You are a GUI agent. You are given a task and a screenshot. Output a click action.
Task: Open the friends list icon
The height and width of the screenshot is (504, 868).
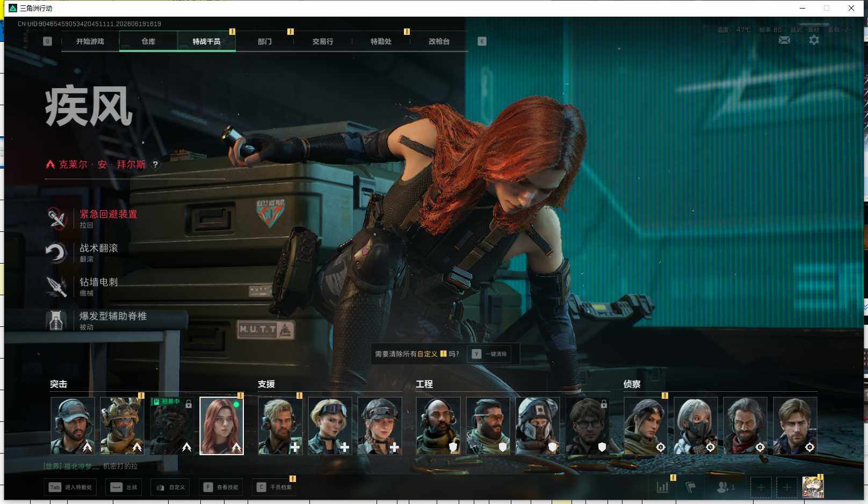point(725,487)
